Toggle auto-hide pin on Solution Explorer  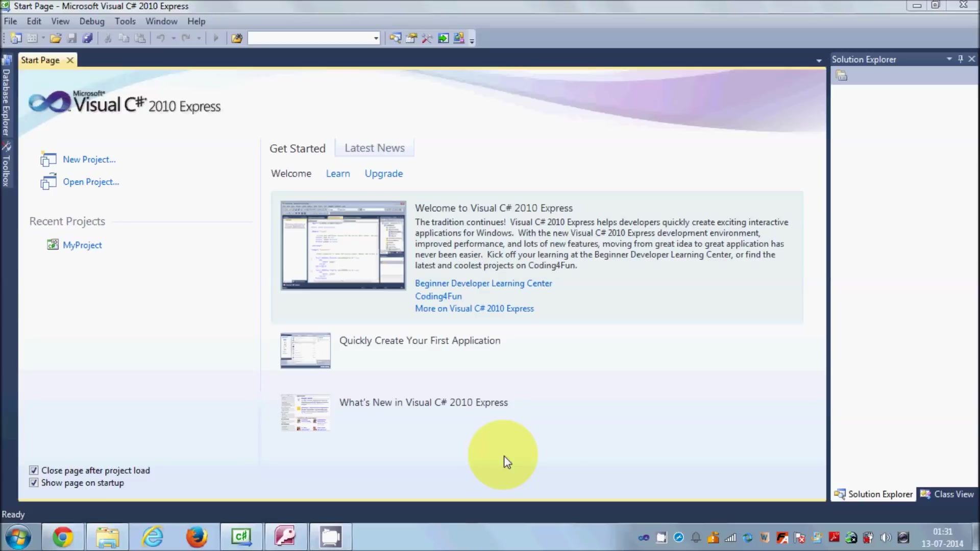click(961, 59)
